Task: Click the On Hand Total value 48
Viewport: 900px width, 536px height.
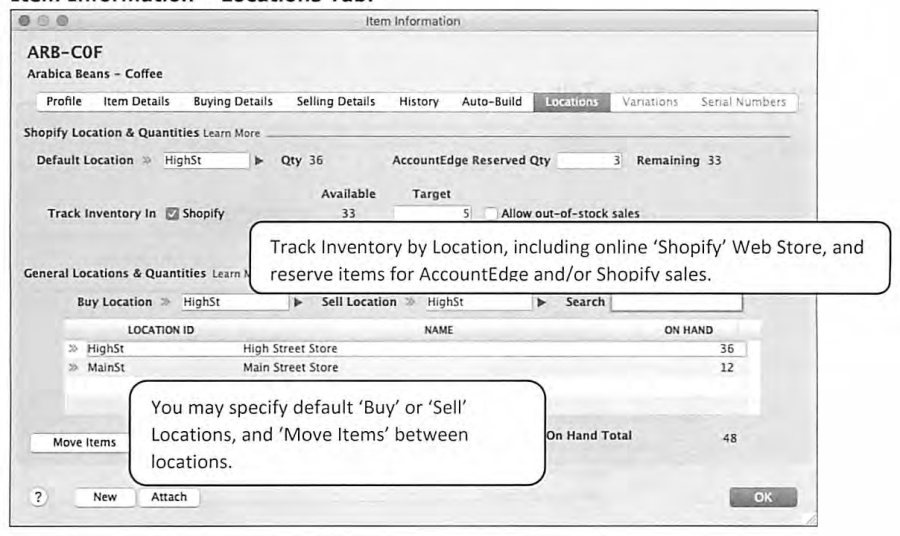Action: [x=730, y=438]
